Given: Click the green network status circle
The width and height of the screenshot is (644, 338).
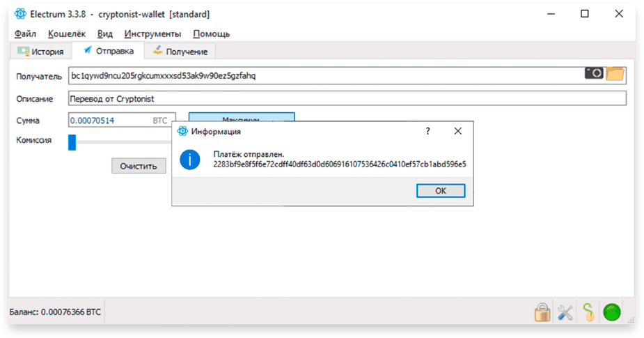Looking at the screenshot, I should tap(611, 312).
